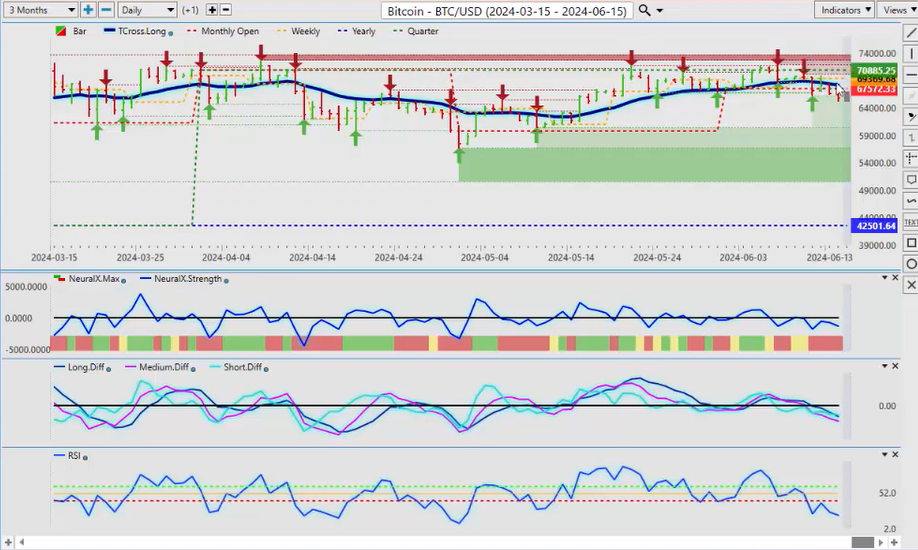
Task: Click the blue 42501.64 yearly price label
Action: 875,226
